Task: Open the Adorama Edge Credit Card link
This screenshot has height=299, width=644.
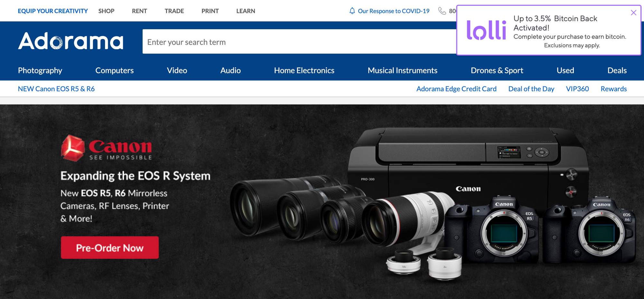Action: (x=456, y=89)
